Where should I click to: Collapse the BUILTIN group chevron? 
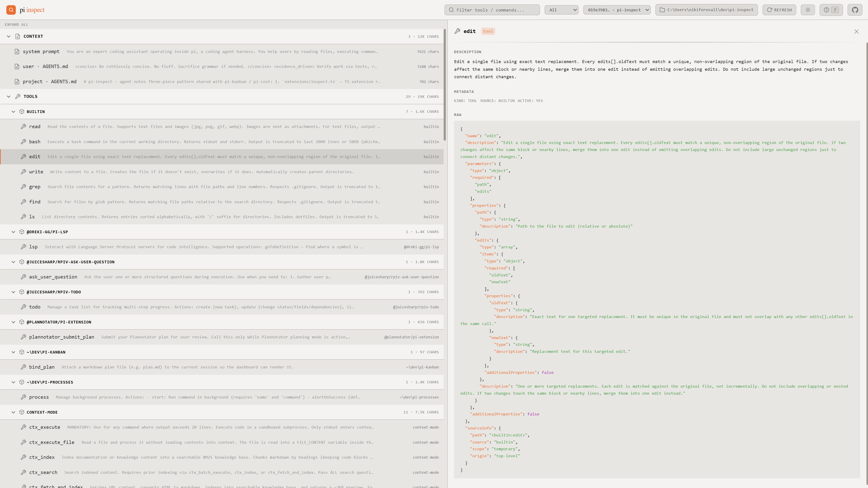pyautogui.click(x=14, y=111)
